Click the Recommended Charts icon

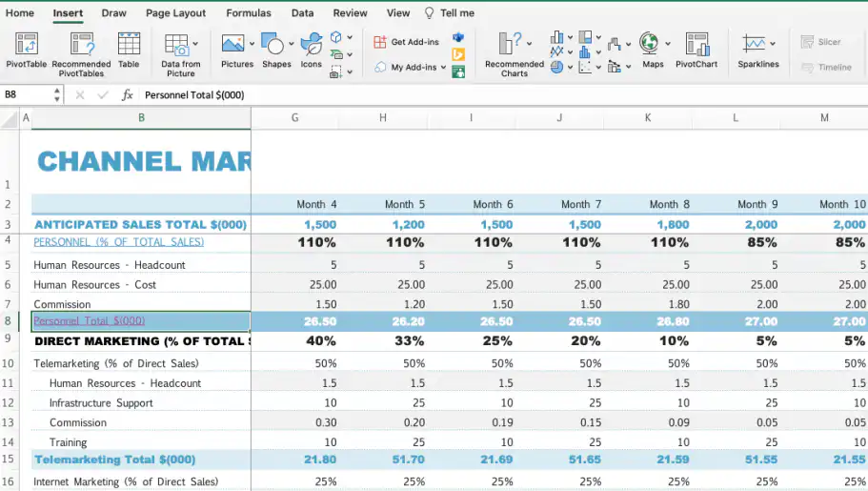(510, 43)
